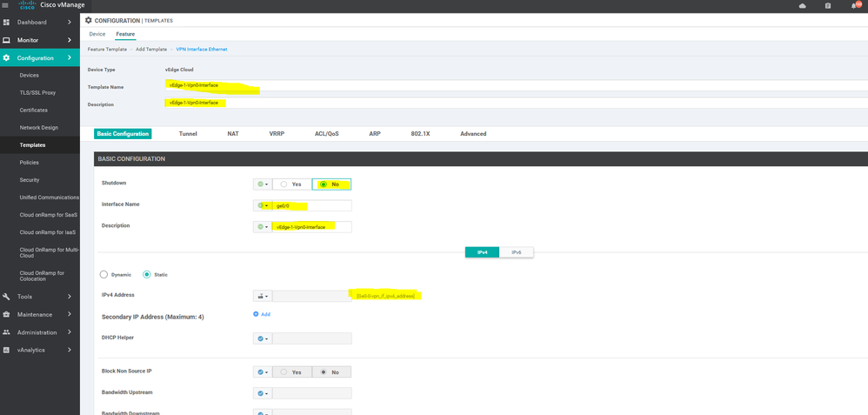Screen dimensions: 868x415
Task: Click the vAnalytics chart icon
Action: [7, 350]
